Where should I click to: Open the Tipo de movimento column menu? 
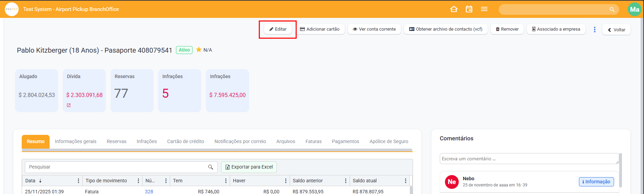pos(138,181)
